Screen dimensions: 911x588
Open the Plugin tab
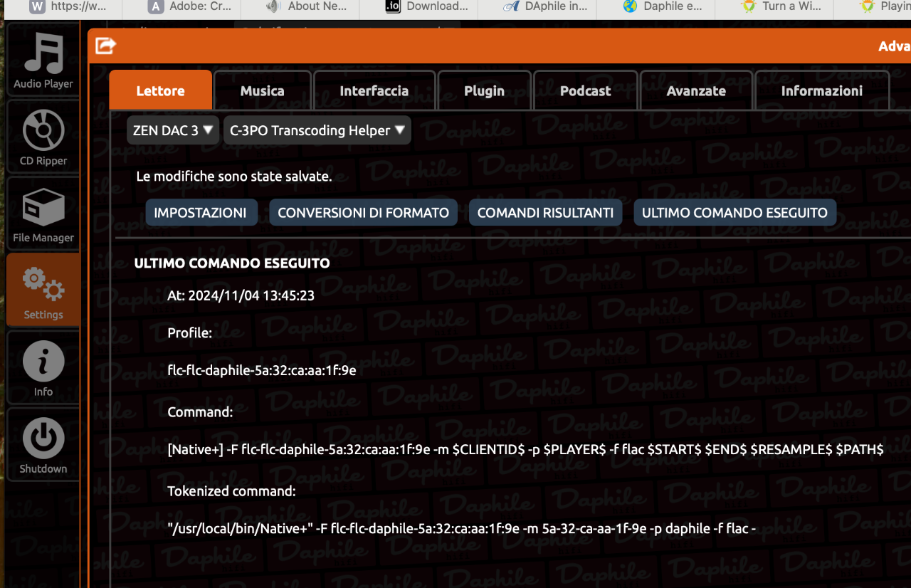484,90
